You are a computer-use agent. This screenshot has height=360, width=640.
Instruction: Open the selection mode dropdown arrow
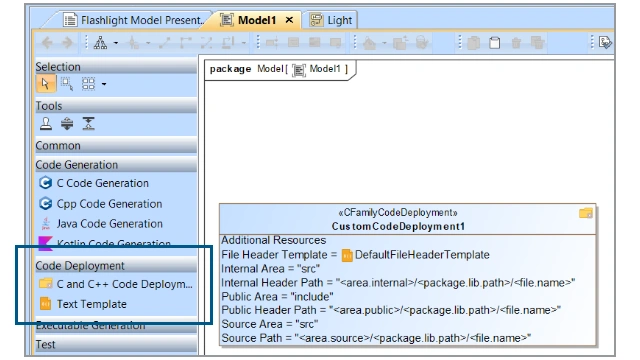click(x=104, y=84)
